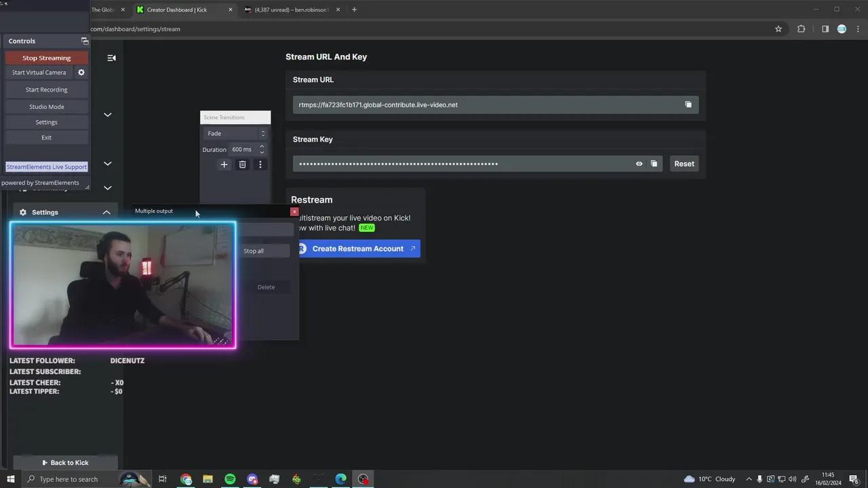Open the 10°C Cloudy weather widget
868x488 pixels.
coord(709,479)
